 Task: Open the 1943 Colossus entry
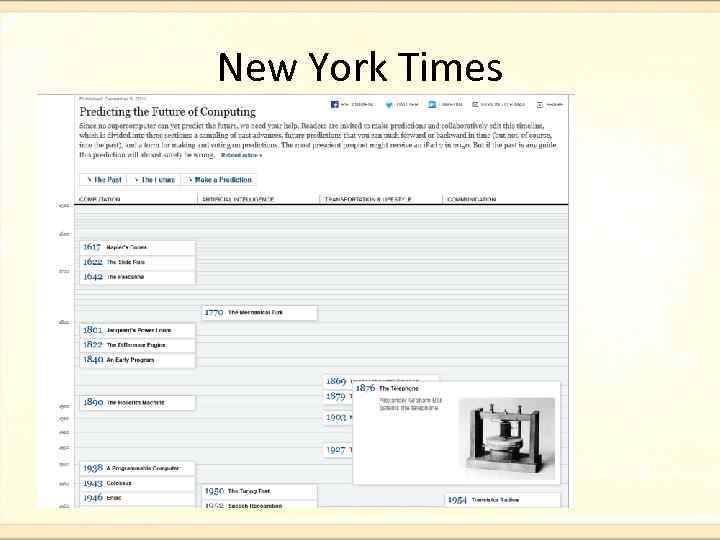tap(137, 484)
